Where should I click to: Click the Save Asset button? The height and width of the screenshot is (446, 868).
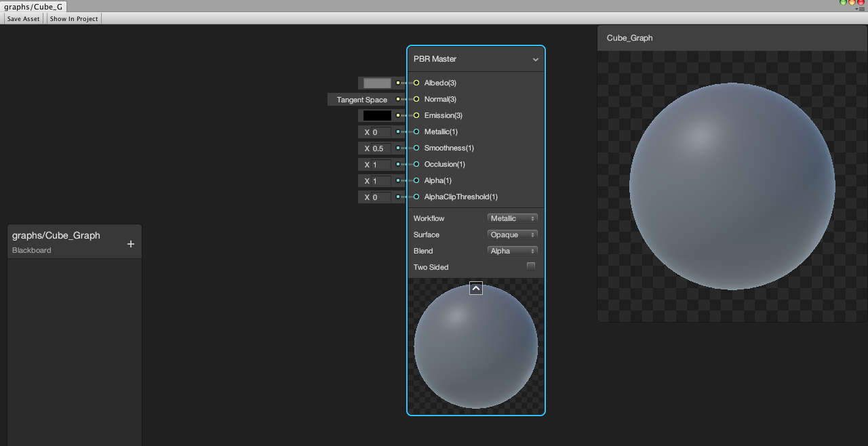[x=23, y=19]
